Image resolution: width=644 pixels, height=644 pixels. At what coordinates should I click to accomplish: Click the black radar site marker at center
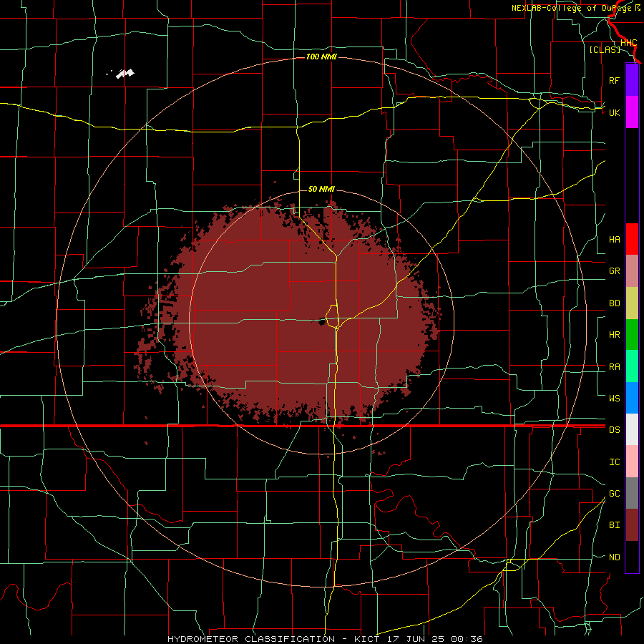(321, 321)
